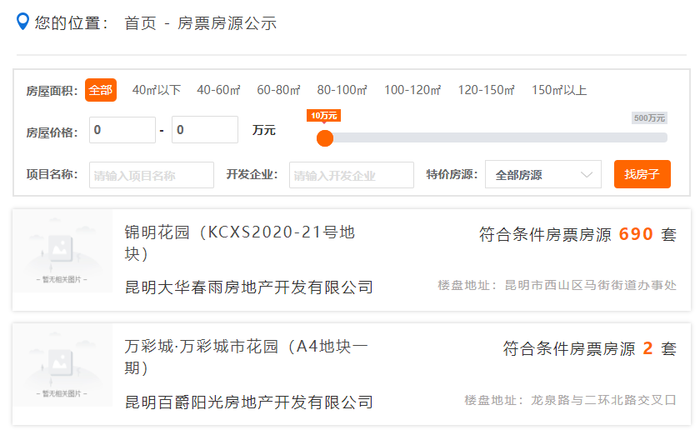Select the 全部 area filter
Image resolution: width=700 pixels, height=435 pixels.
tap(100, 90)
